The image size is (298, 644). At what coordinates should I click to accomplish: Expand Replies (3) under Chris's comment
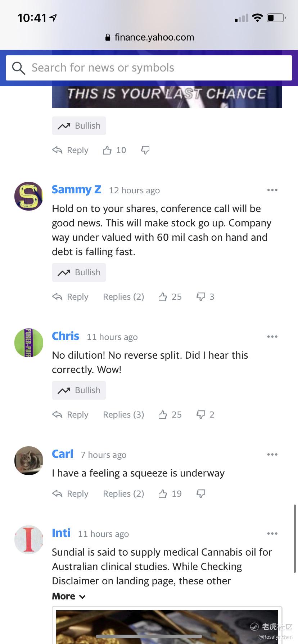click(x=123, y=415)
